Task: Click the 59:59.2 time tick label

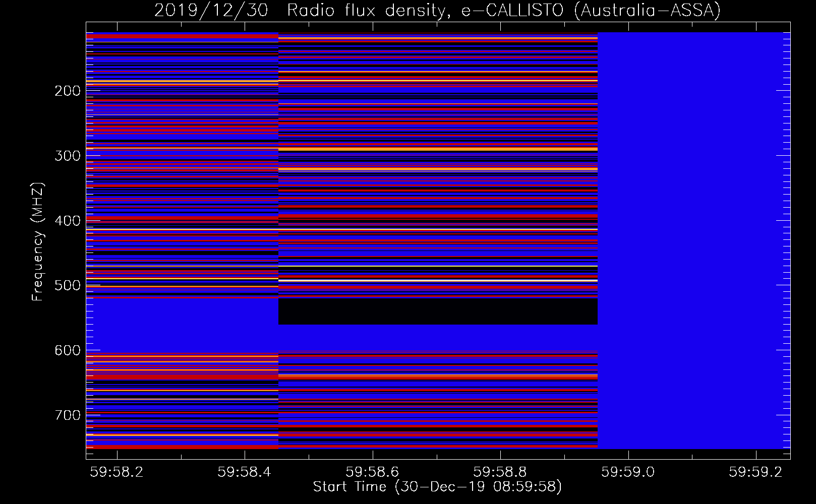Action: coord(755,472)
